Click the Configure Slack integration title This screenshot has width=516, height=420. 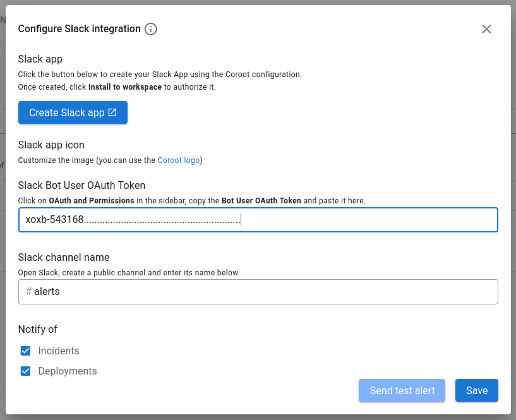click(x=79, y=29)
